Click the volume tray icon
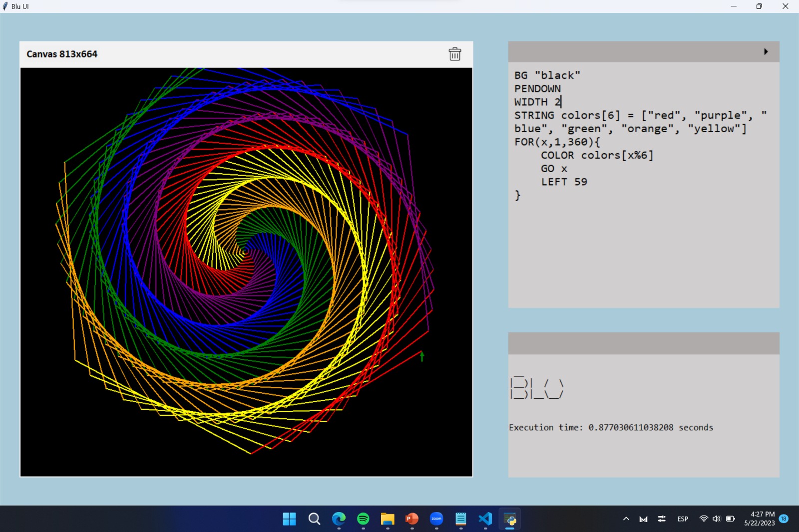This screenshot has width=799, height=532. [717, 519]
